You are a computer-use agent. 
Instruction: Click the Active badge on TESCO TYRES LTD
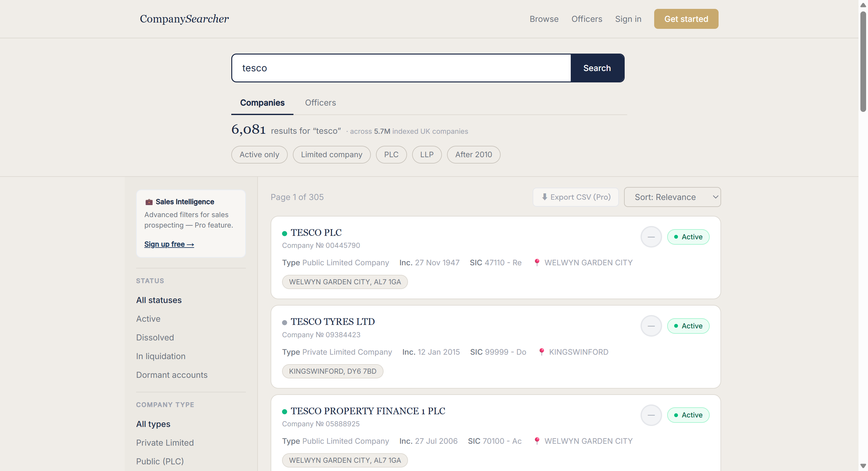coord(688,326)
